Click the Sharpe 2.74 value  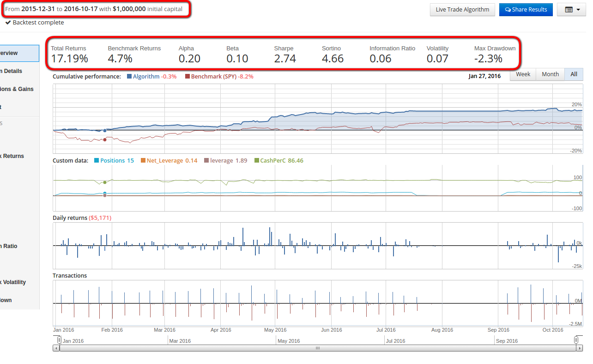pyautogui.click(x=285, y=59)
